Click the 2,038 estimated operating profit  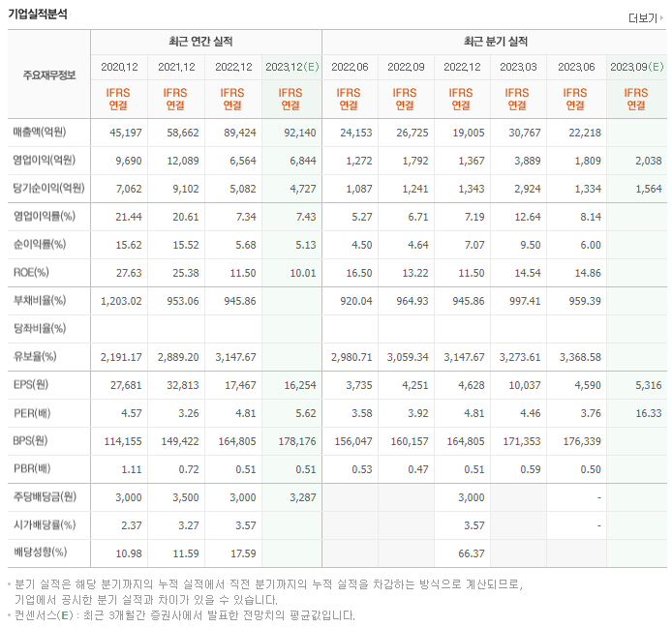point(649,161)
